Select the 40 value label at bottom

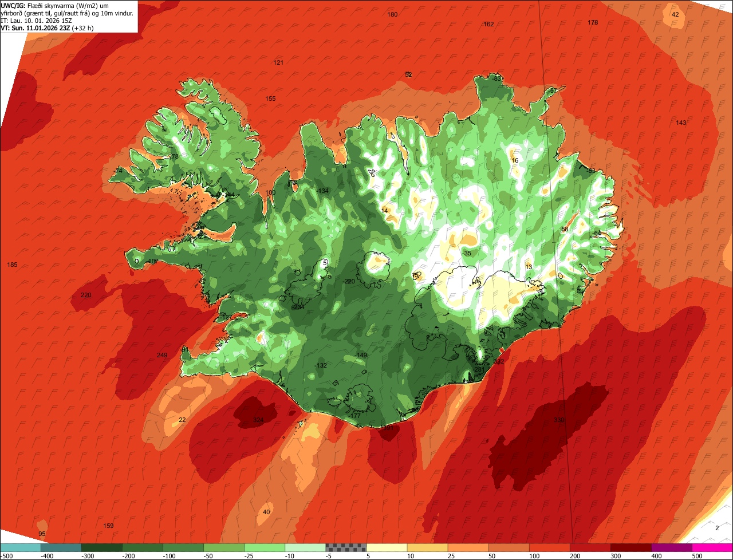coord(266,511)
